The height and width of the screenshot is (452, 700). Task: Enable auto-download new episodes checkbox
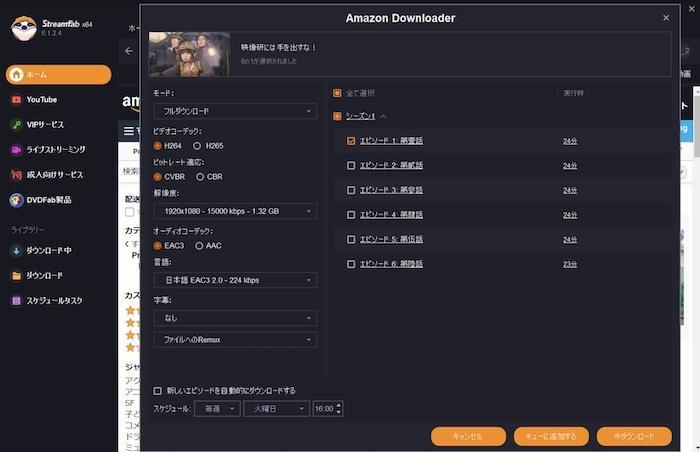tap(157, 391)
